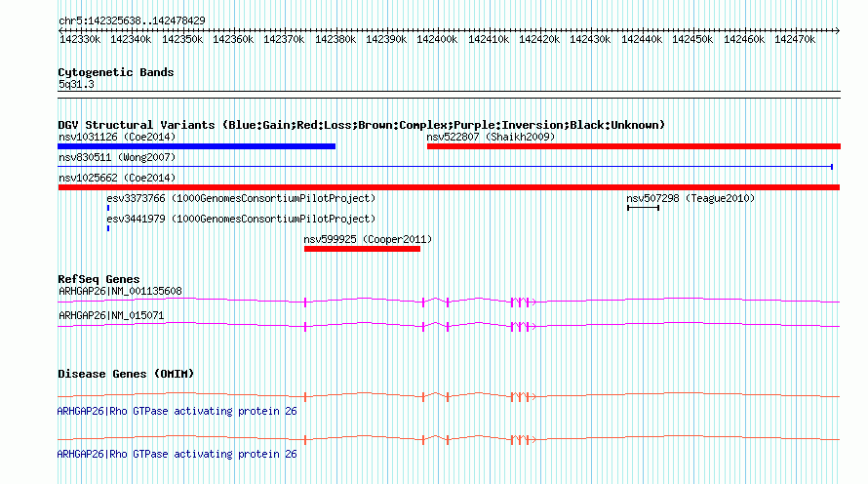Viewport: 868px width, 484px height.
Task: Click the red loss bar of nsv522807
Action: (x=634, y=146)
